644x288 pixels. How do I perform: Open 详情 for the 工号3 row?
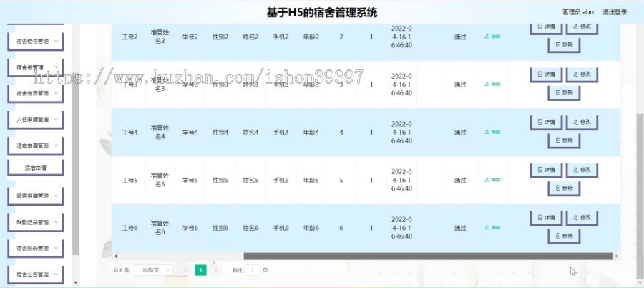[x=546, y=75]
